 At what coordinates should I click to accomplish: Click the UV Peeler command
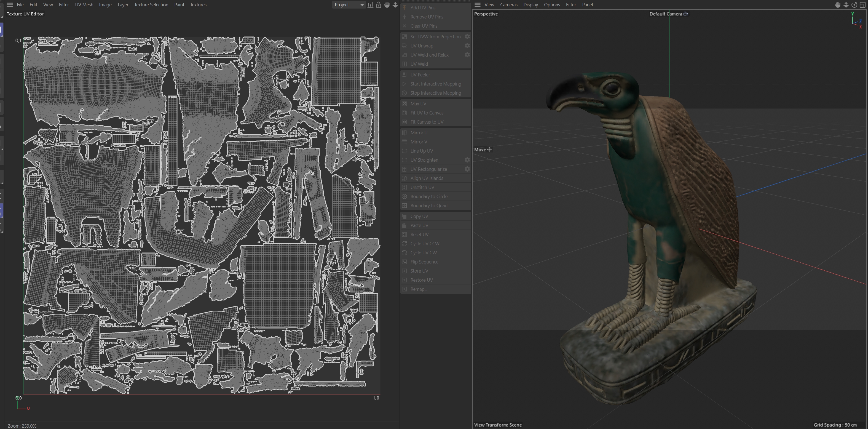click(420, 74)
